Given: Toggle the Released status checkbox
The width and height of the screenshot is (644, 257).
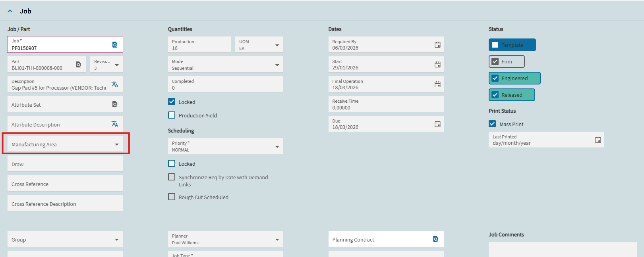Looking at the screenshot, I should point(495,95).
